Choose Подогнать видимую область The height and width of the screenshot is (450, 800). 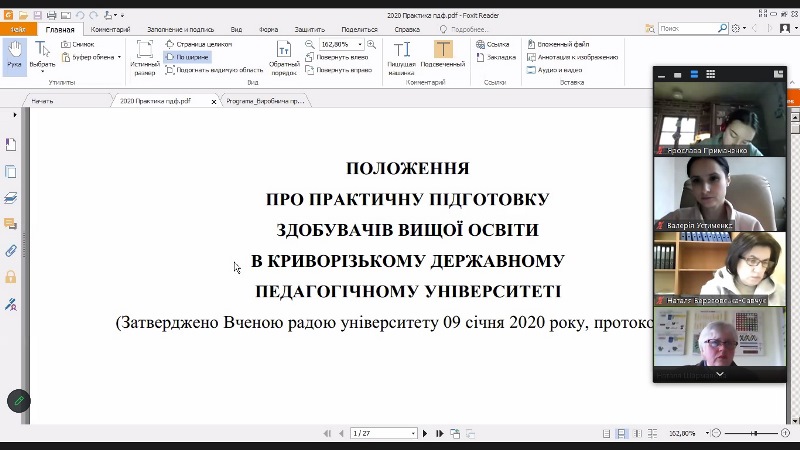pos(214,70)
